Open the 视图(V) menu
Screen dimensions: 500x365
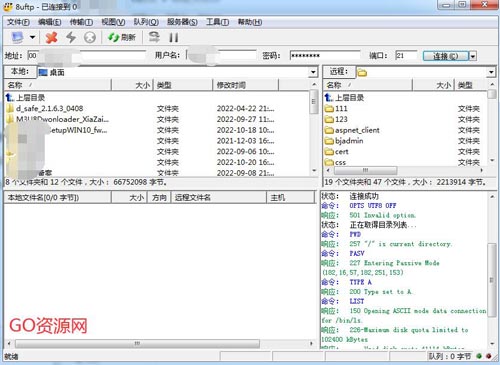(x=113, y=22)
